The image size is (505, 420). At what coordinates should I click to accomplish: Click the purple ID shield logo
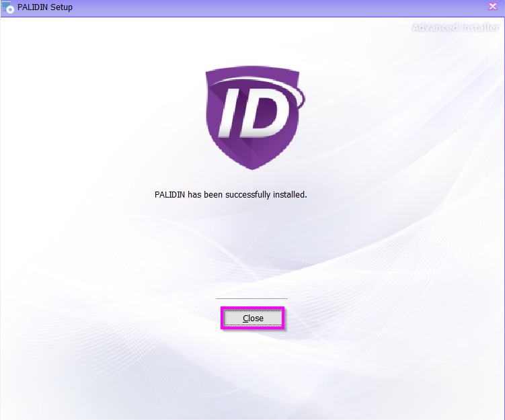coord(255,118)
